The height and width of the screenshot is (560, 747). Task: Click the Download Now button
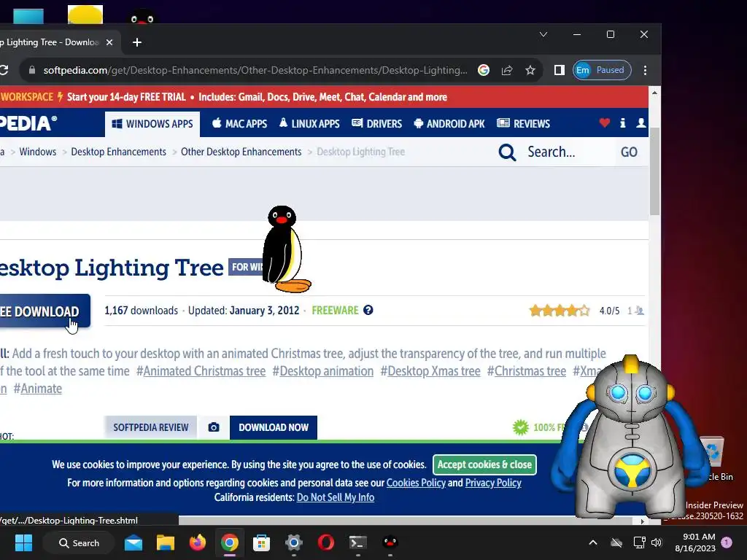click(x=274, y=427)
